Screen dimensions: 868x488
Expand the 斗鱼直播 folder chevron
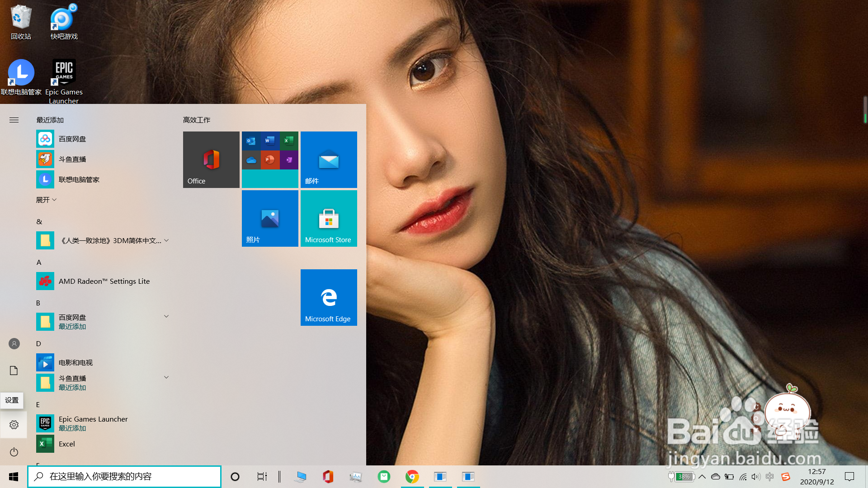tap(166, 377)
